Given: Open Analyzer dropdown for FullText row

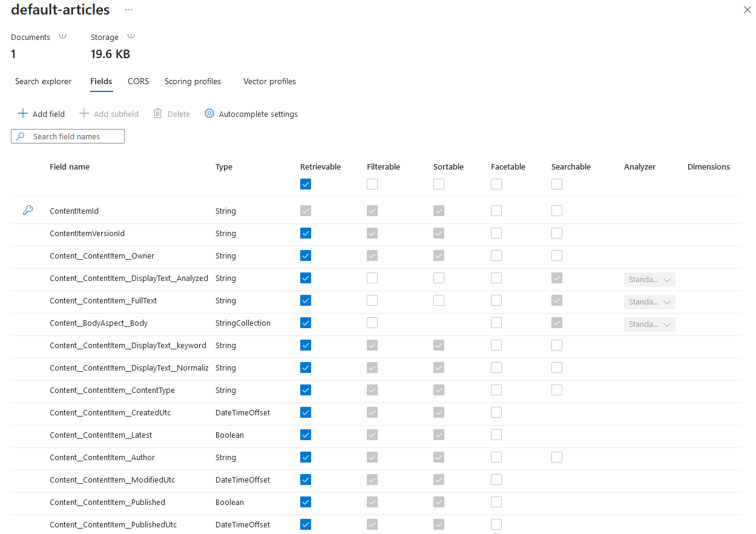Looking at the screenshot, I should [x=649, y=302].
